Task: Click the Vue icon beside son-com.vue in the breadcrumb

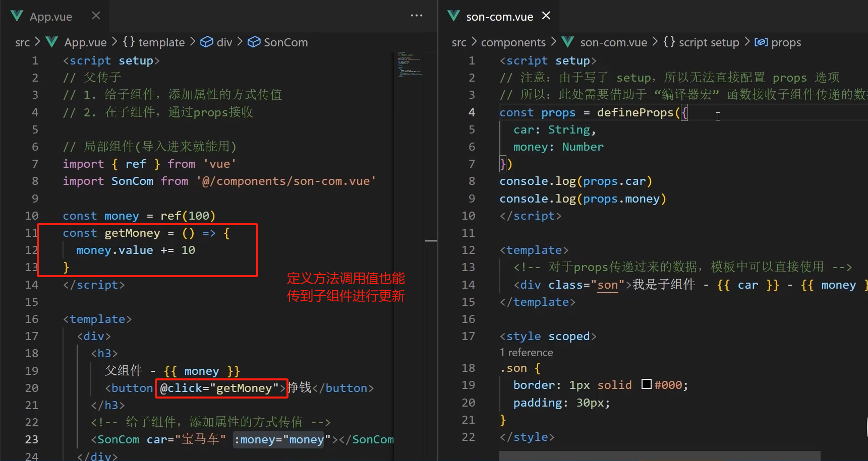Action: (x=567, y=42)
